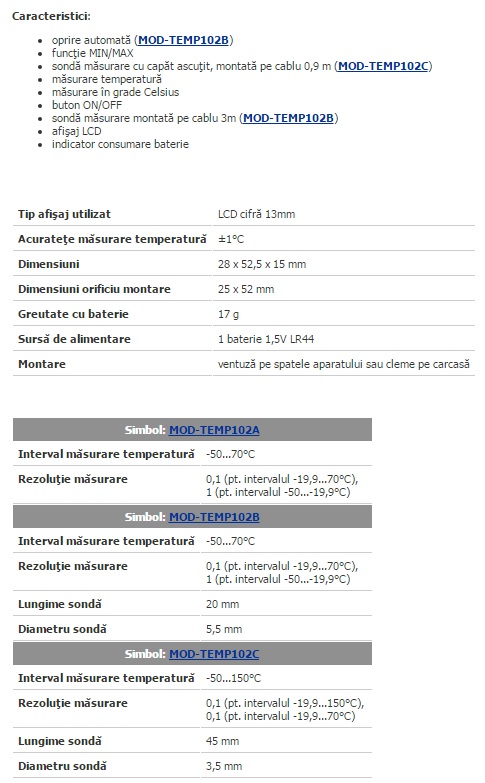Select the '1 baterie 1,5V LR44' value
This screenshot has height=783, width=485.
click(266, 339)
